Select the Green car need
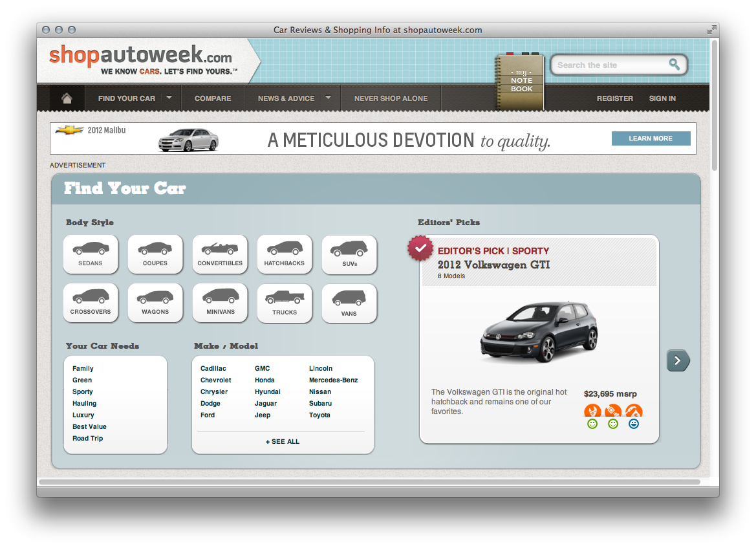756x548 pixels. (82, 380)
